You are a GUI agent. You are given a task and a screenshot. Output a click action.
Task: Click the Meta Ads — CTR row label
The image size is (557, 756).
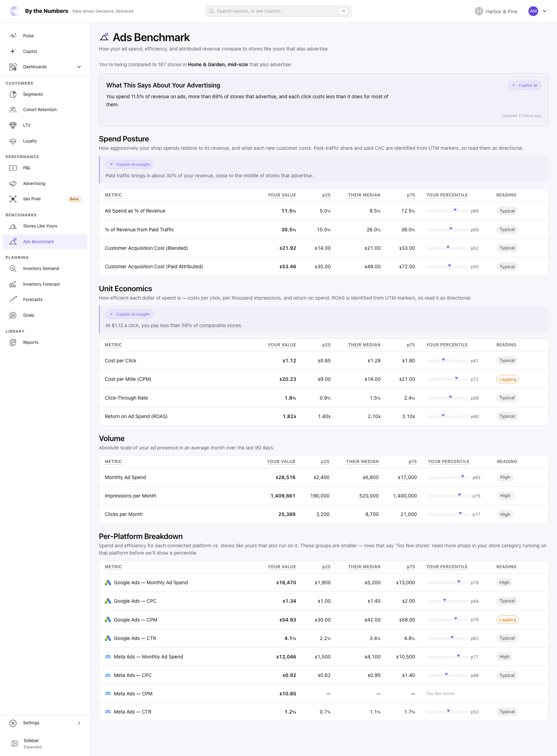pyautogui.click(x=133, y=712)
